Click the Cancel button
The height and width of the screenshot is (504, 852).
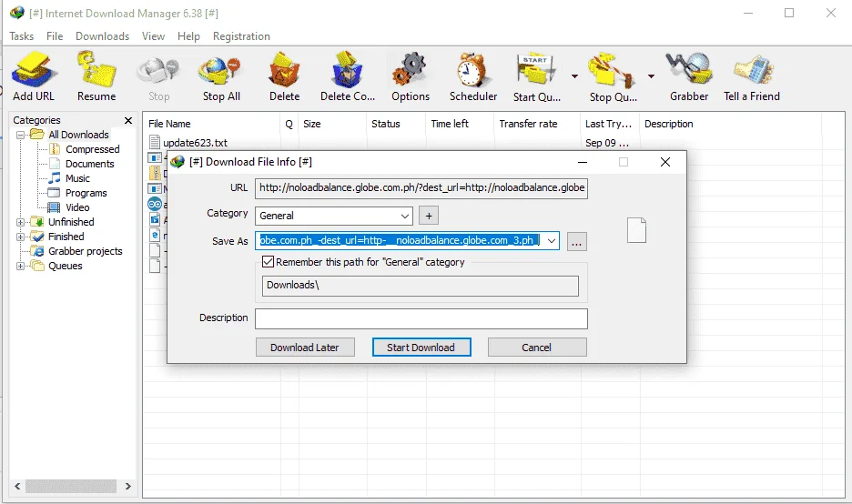[537, 347]
